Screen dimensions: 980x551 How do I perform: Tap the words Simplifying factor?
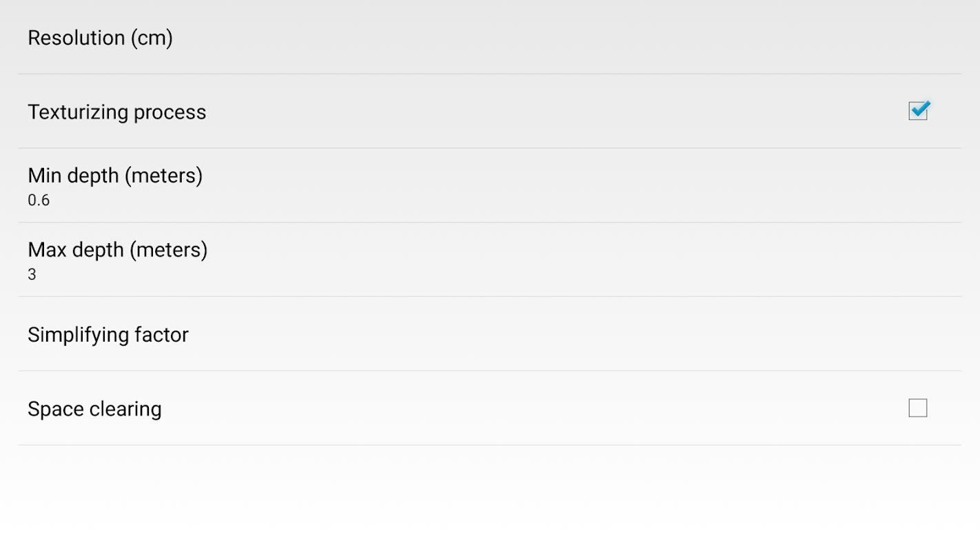[x=108, y=335]
